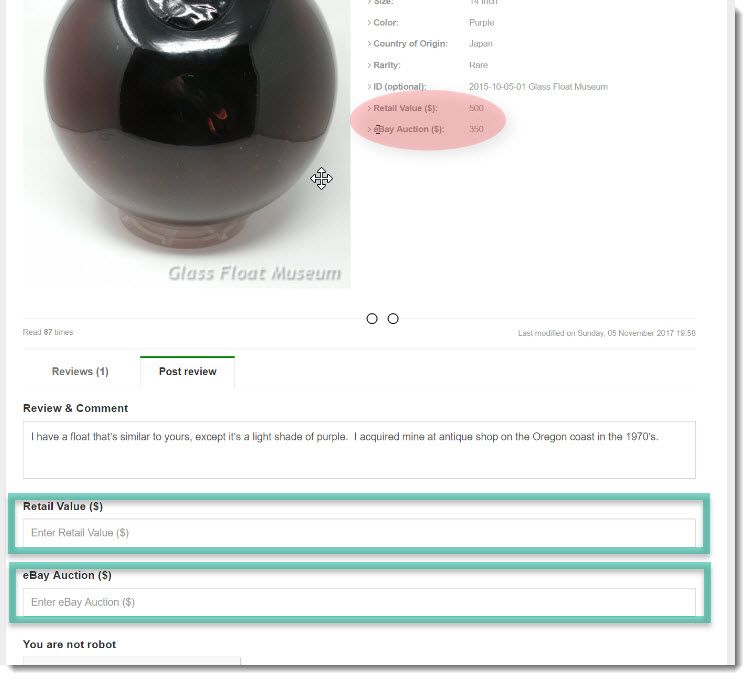The image size is (750, 680).
Task: Click the chevron beside Rarity label
Action: [x=369, y=65]
